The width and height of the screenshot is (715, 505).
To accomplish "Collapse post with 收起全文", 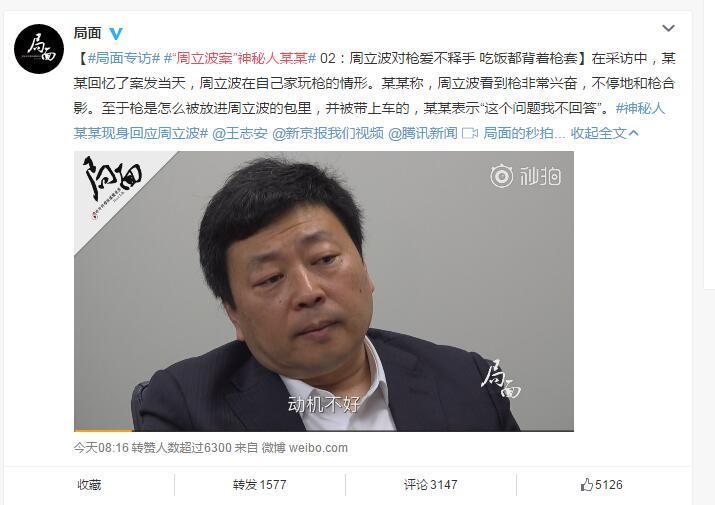I will coord(605,133).
